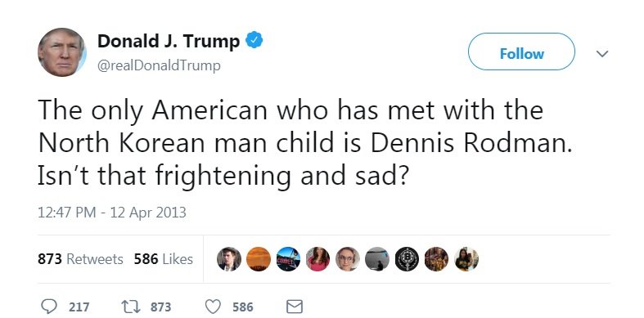This screenshot has height=318, width=644.
Task: Open the 12:47 PM - 12 Apr 2013 timestamp
Action: (x=112, y=213)
